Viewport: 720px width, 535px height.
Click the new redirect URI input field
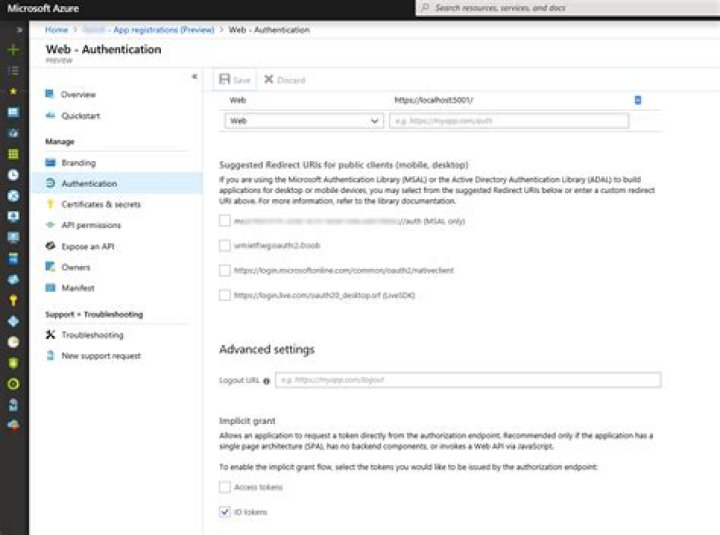(x=509, y=121)
